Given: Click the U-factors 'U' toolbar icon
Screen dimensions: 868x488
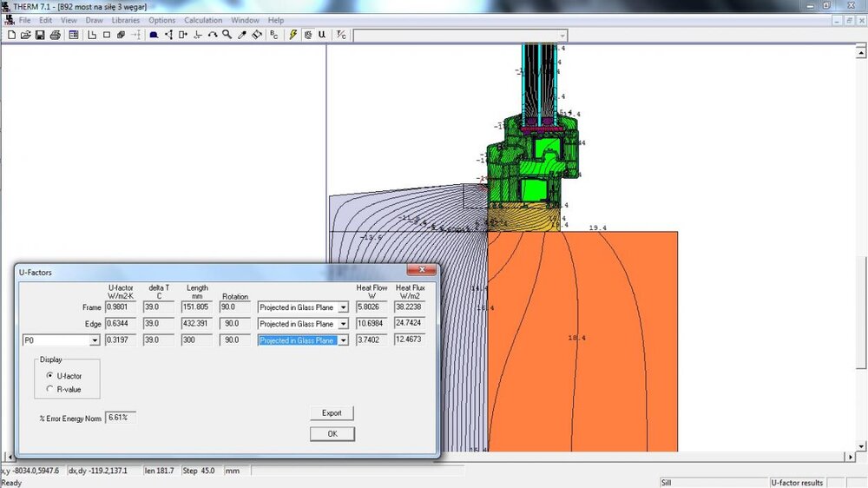Looking at the screenshot, I should [x=322, y=35].
